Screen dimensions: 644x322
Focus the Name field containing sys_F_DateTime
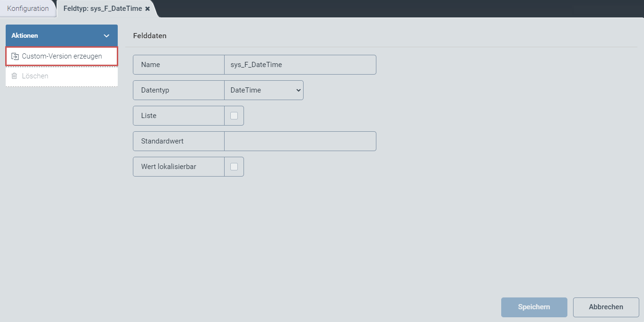300,65
